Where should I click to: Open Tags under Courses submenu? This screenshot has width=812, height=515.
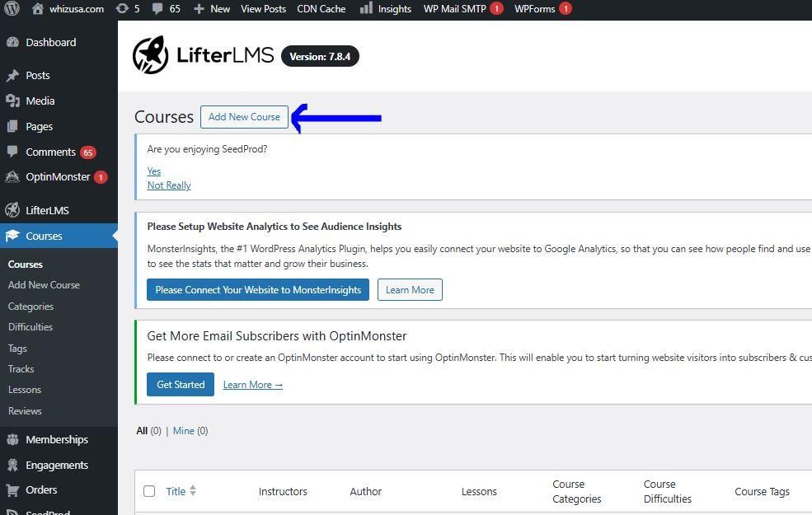(17, 349)
